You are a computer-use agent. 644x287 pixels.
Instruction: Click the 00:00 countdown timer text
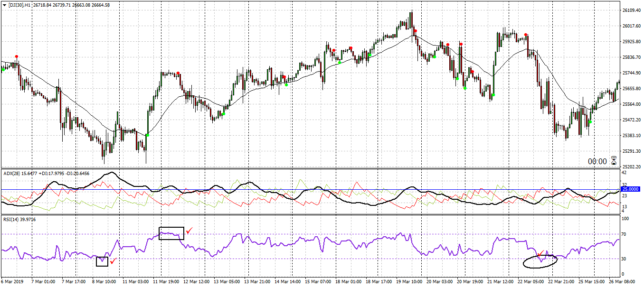[597, 161]
